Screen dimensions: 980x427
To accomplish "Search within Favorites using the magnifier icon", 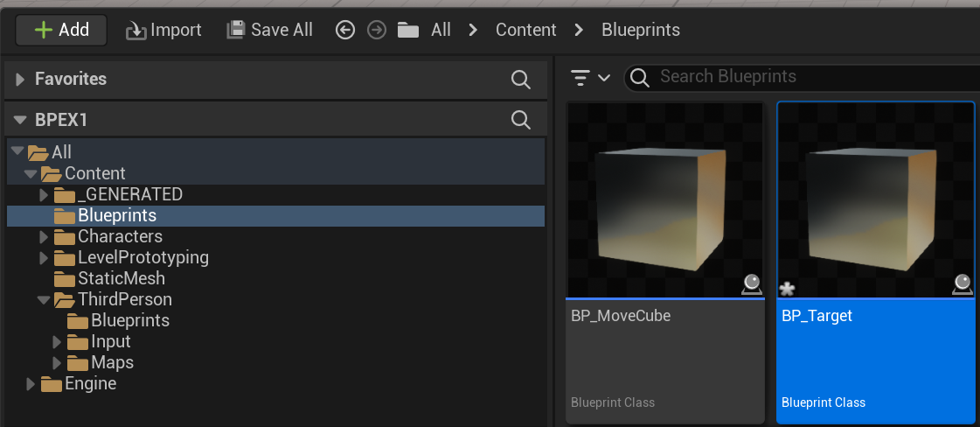I will (x=521, y=80).
